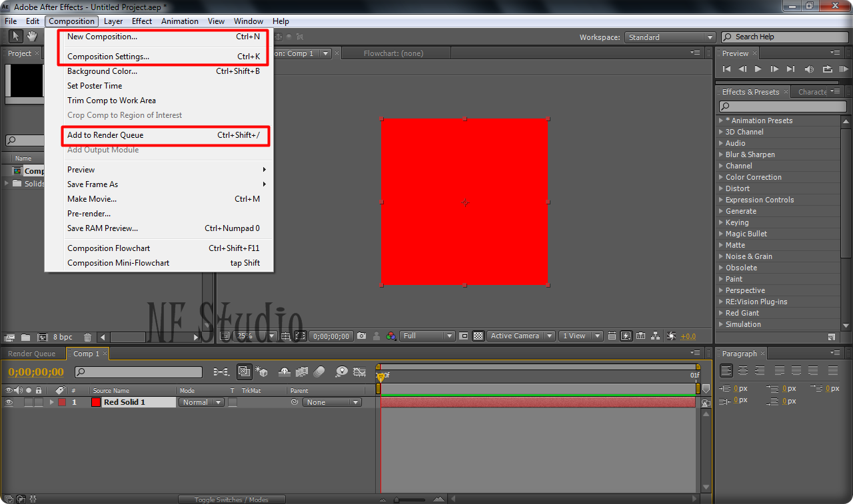The image size is (853, 504).
Task: Open Normal blending mode dropdown
Action: (x=201, y=402)
